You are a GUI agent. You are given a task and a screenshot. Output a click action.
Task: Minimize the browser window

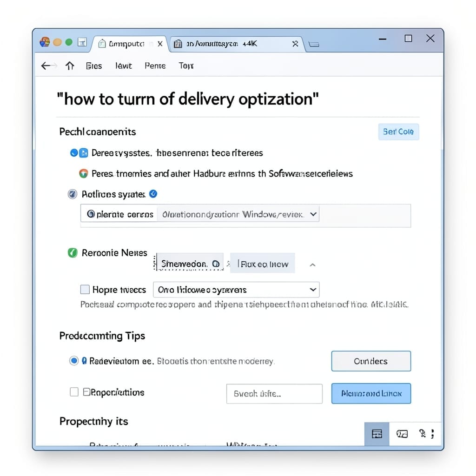[383, 39]
